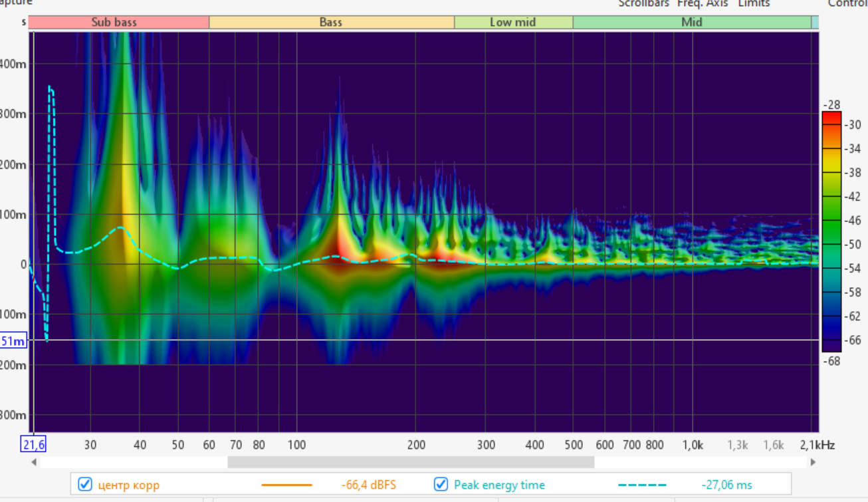Image resolution: width=868 pixels, height=502 pixels.
Task: Click the Mid band label
Action: coord(692,22)
